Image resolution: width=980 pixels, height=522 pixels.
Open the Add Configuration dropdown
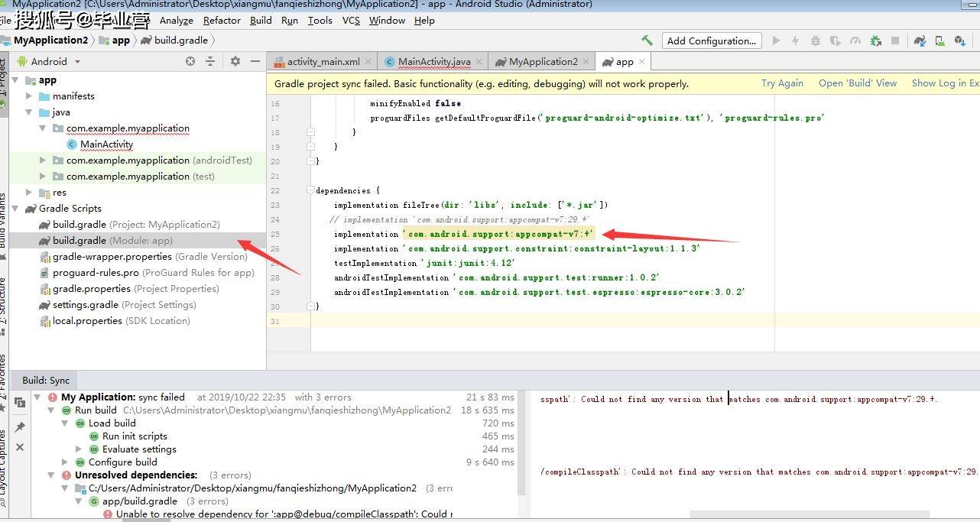pyautogui.click(x=711, y=40)
